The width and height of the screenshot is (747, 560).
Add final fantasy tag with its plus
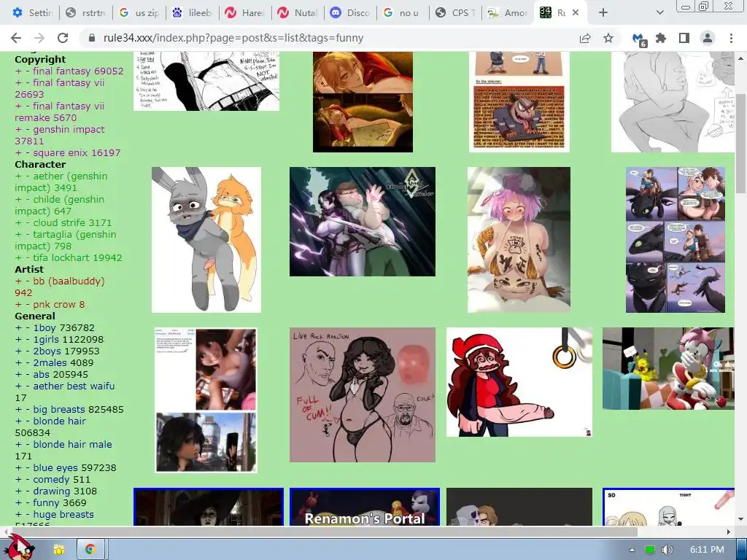pos(18,71)
